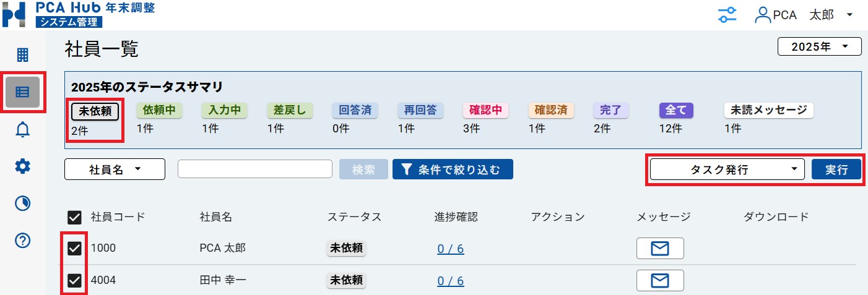This screenshot has width=868, height=295.
Task: Open notifications bell in sidebar
Action: click(x=22, y=129)
